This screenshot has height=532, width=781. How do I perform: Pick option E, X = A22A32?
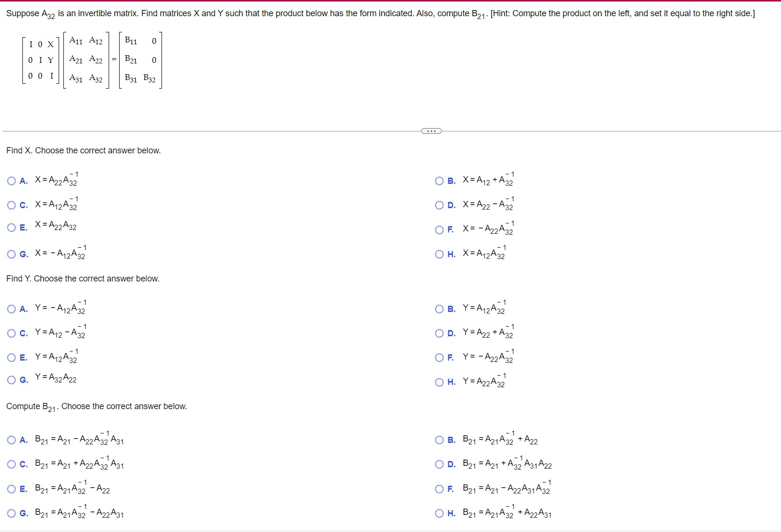11,227
